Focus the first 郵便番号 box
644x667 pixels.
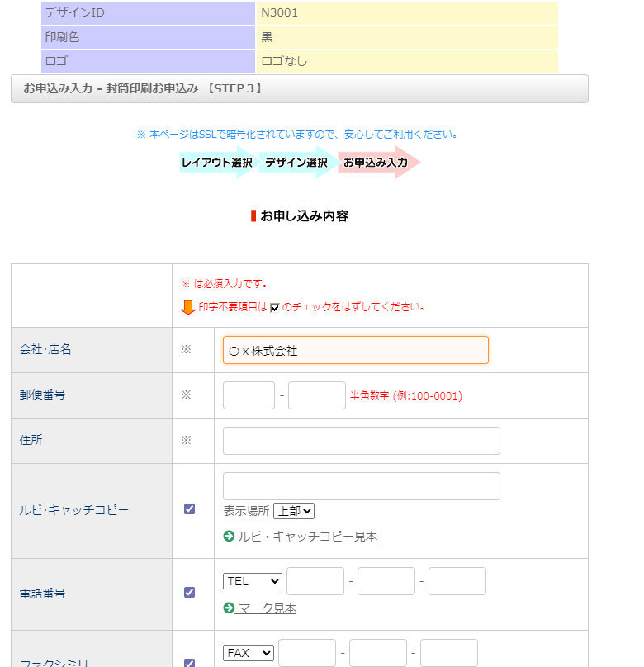[x=249, y=395]
